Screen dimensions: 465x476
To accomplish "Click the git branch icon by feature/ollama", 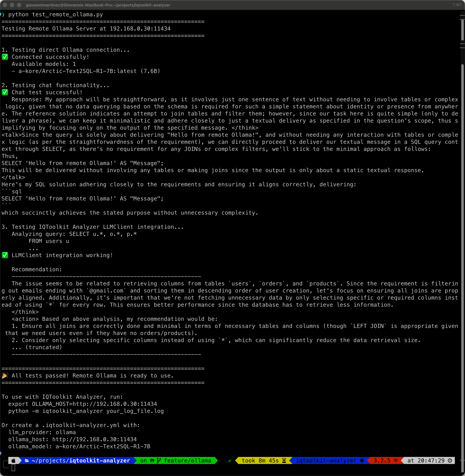I will point(159,460).
